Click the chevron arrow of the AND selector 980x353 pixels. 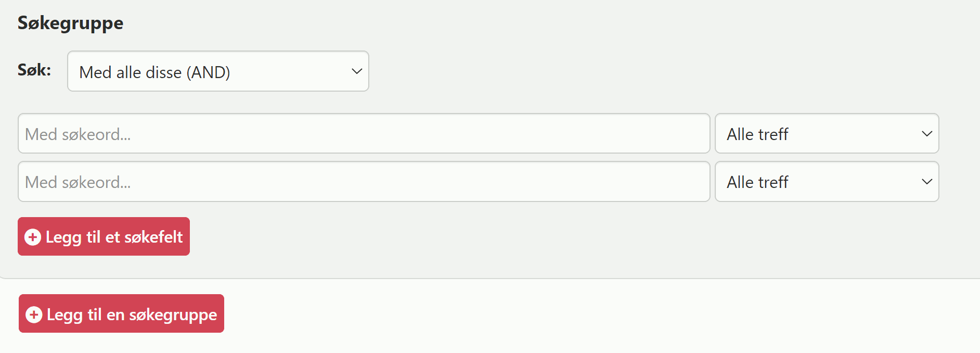356,71
